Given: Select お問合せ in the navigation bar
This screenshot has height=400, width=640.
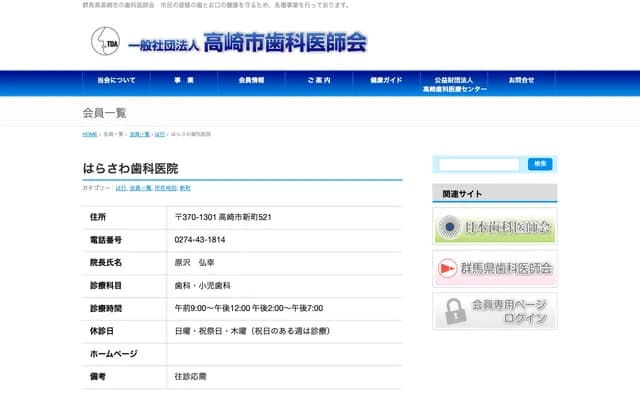Looking at the screenshot, I should pos(521,80).
